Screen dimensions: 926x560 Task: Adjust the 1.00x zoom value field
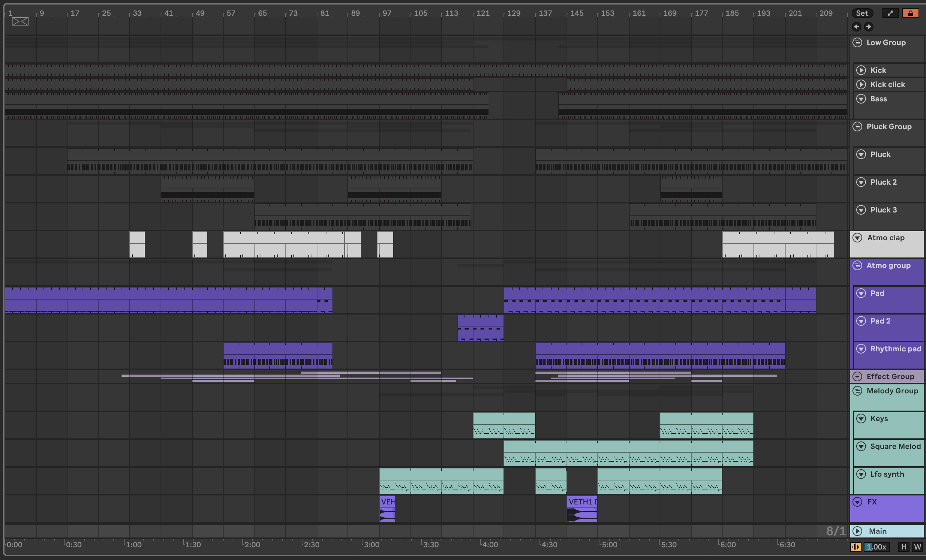(x=876, y=547)
